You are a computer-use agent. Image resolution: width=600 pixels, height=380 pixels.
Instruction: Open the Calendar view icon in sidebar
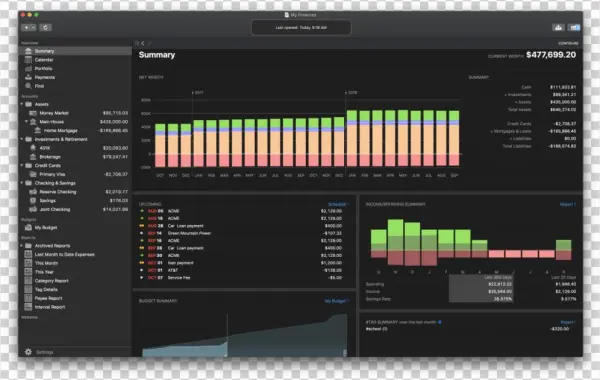28,60
